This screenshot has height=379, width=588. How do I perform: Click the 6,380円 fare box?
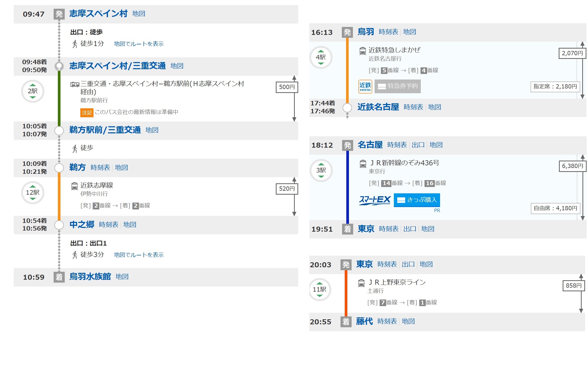(572, 166)
